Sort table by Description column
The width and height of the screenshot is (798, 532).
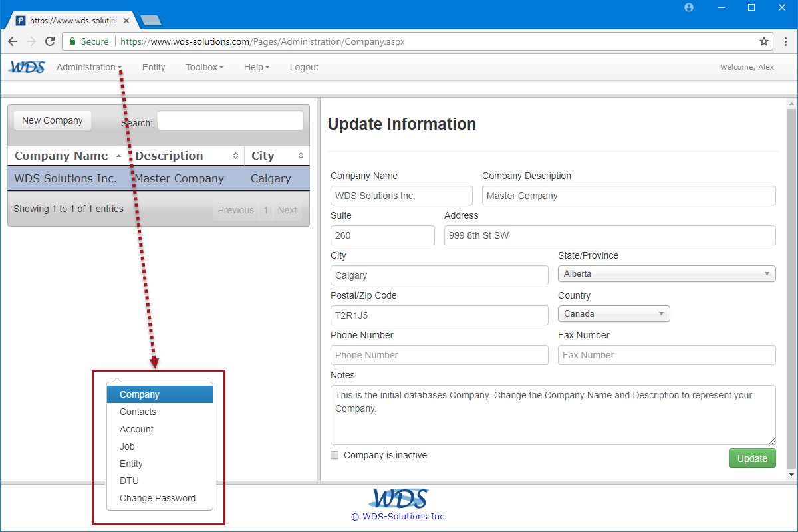click(186, 156)
